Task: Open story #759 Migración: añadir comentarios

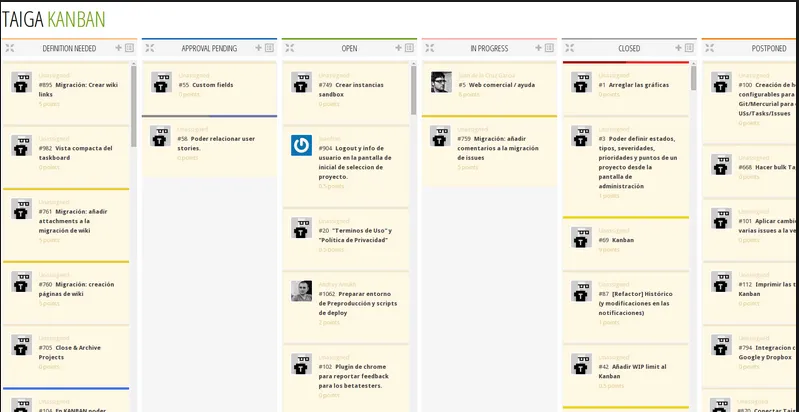Action: point(497,148)
